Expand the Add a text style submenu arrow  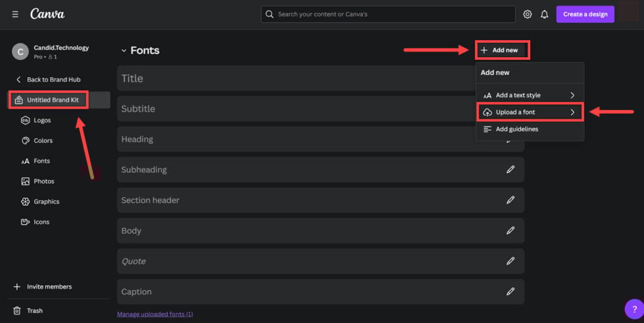tap(572, 96)
